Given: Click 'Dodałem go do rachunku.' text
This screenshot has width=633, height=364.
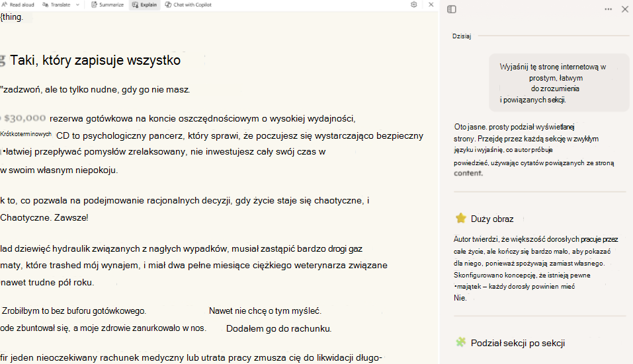Looking at the screenshot, I should click(x=278, y=328).
